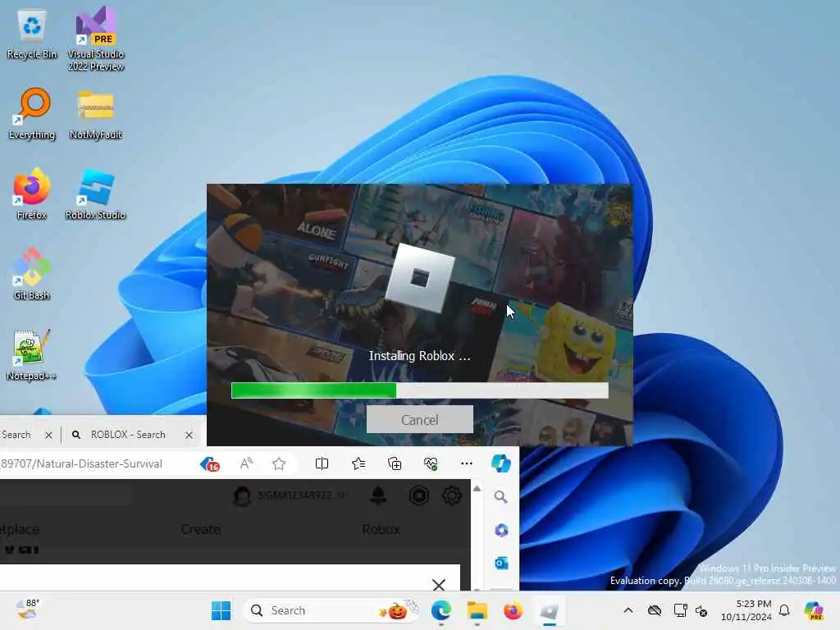The width and height of the screenshot is (840, 630).
Task: Open the NotMyFault folder icon
Action: (95, 114)
